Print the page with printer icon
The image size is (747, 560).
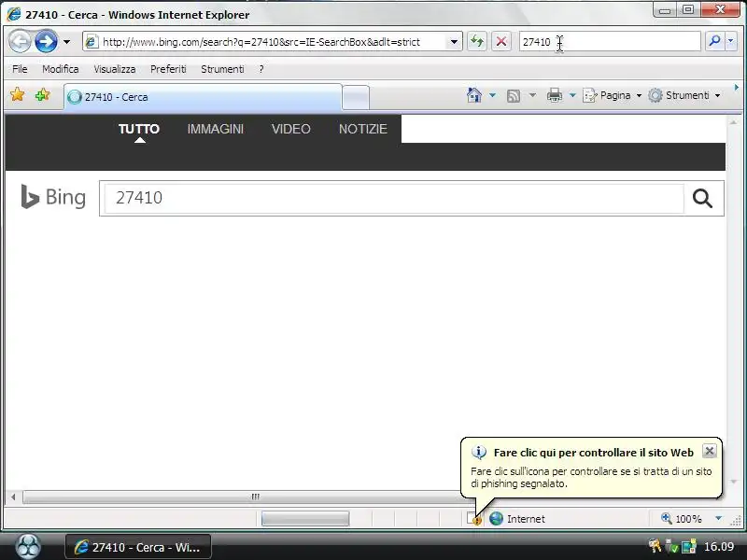point(554,95)
